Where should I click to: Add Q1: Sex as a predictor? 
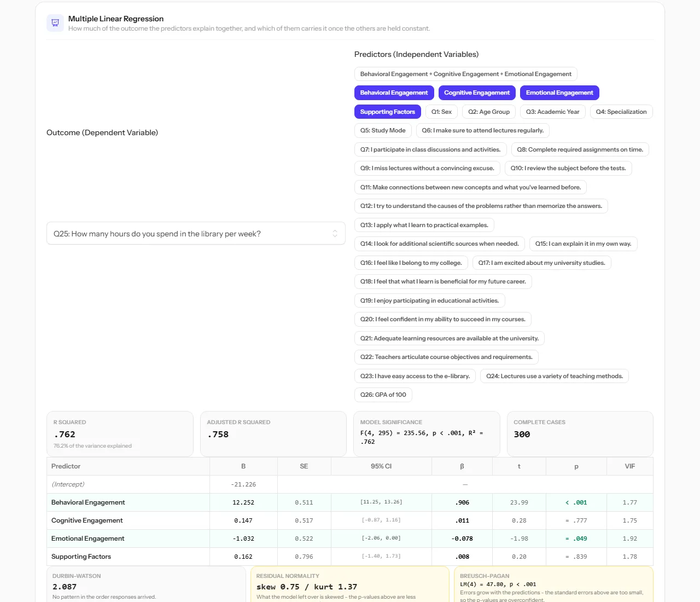tap(441, 112)
